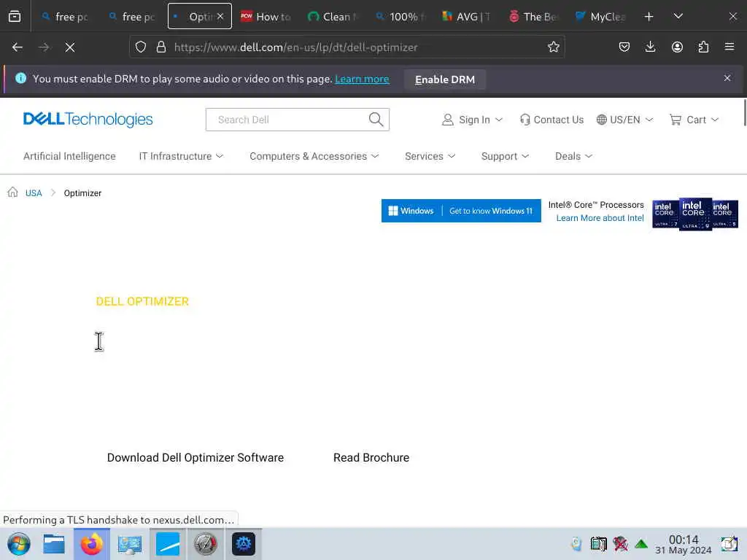The width and height of the screenshot is (747, 560).
Task: Expand the Computers & Accessories menu
Action: 314,156
